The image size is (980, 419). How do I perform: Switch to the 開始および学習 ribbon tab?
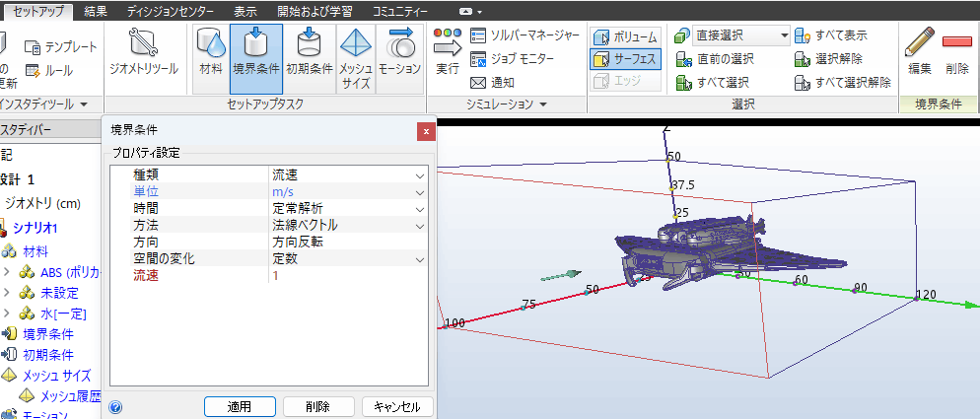315,11
